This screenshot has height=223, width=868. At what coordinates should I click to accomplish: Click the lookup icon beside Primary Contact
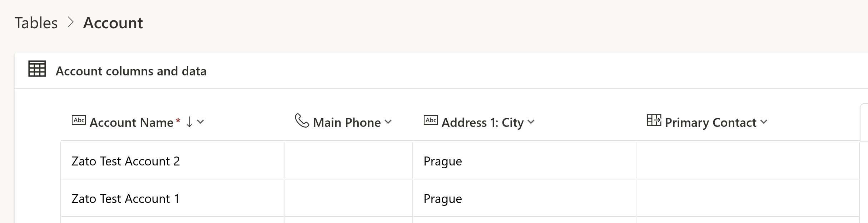point(654,120)
